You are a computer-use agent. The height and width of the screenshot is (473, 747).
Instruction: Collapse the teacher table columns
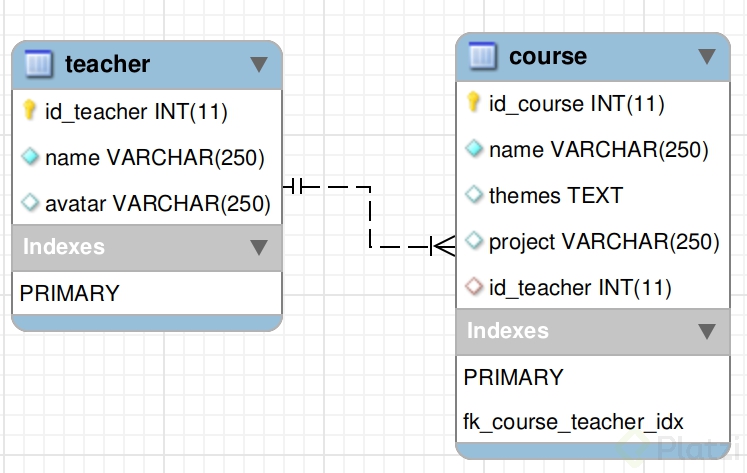pos(259,65)
